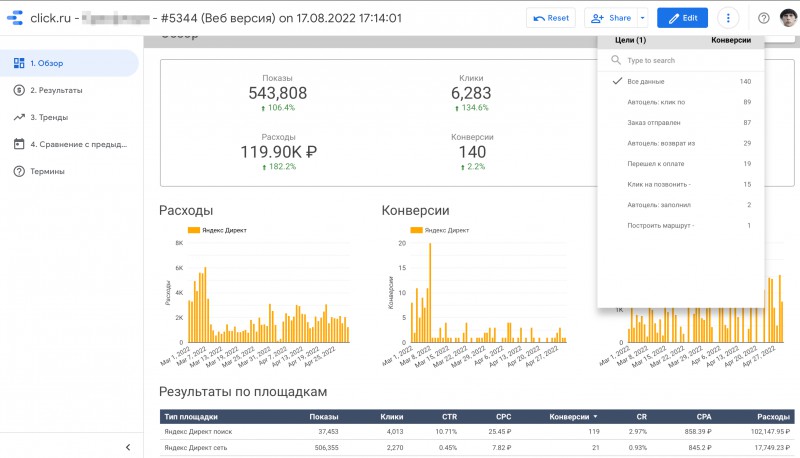800x458 pixels.
Task: Collapse the left navigation panel chevron
Action: point(128,447)
